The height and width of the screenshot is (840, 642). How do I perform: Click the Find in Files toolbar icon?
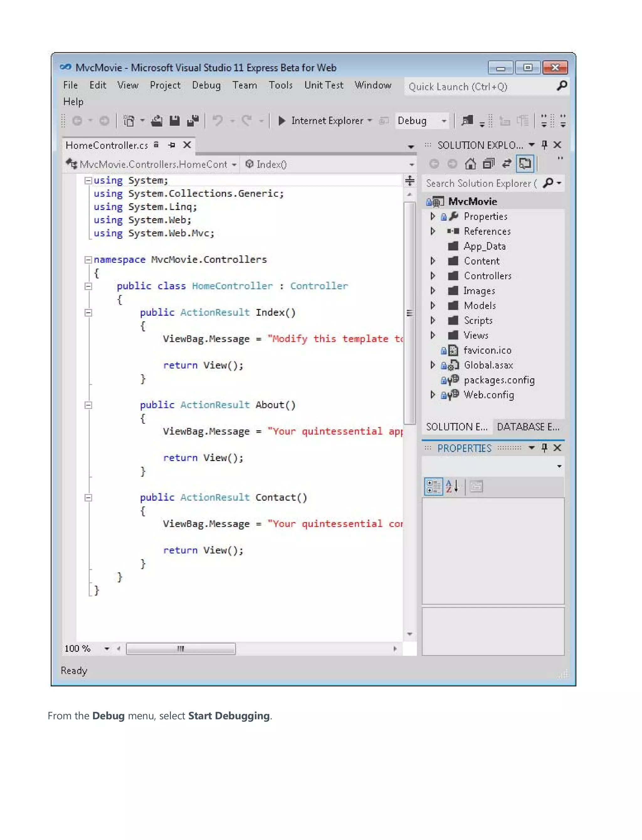(467, 121)
